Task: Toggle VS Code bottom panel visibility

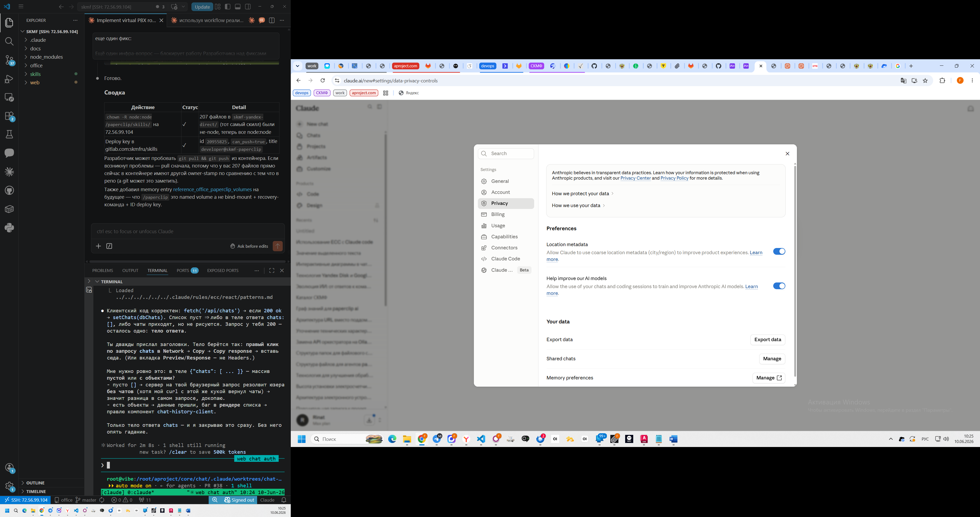Action: coord(238,6)
